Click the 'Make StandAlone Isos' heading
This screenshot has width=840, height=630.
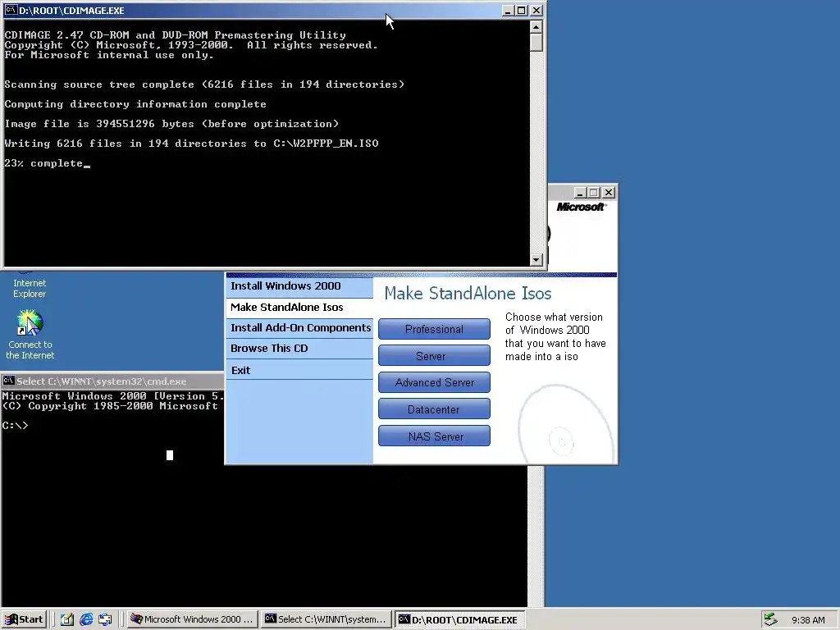tap(468, 293)
